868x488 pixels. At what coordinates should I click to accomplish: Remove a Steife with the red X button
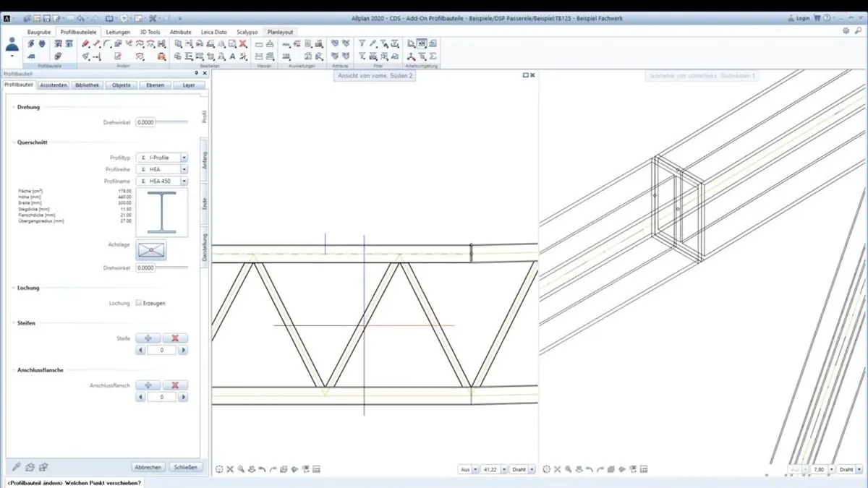[175, 338]
